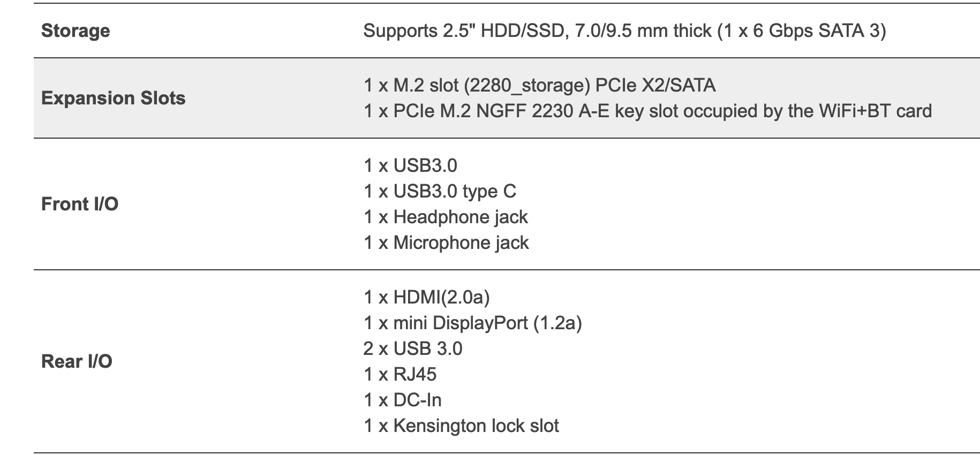Click the "1 x USB3.0" front entry

410,165
